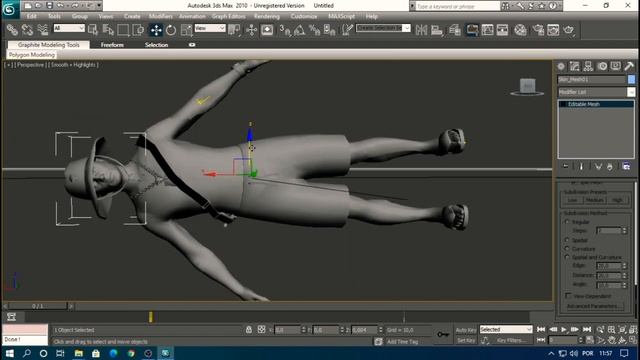Toggle the Keyboard Shortcut Override icon
This screenshot has width=640, height=360.
pyautogui.click(x=267, y=30)
